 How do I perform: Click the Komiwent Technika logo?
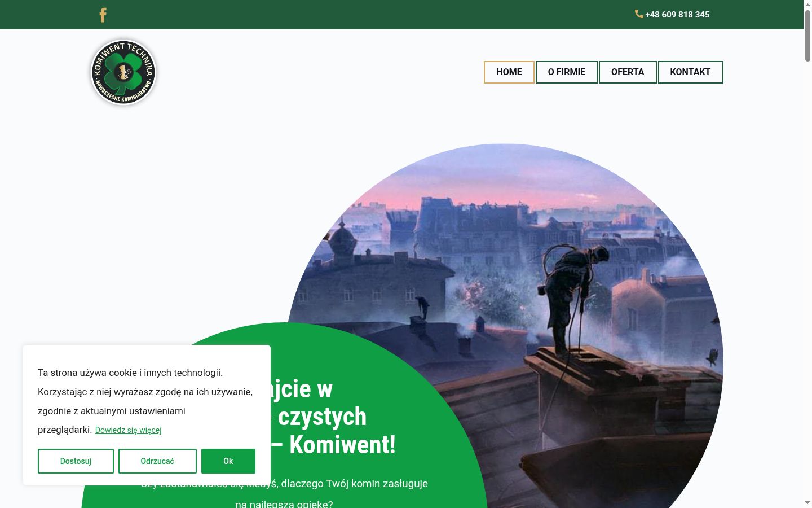pos(123,72)
